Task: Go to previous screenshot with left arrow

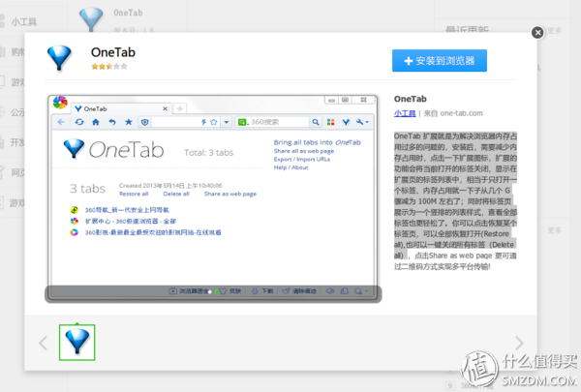Action: click(x=43, y=343)
